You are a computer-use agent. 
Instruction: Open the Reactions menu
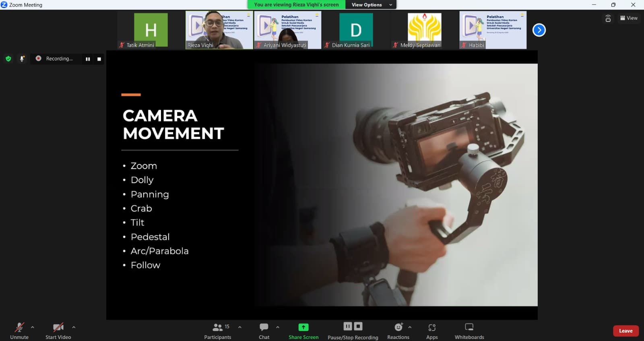(x=398, y=331)
